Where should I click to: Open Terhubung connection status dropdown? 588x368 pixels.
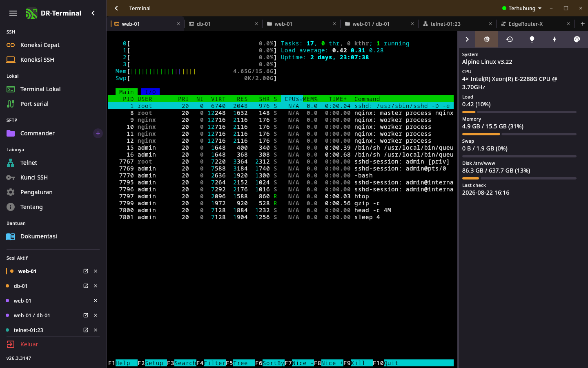[x=522, y=8]
